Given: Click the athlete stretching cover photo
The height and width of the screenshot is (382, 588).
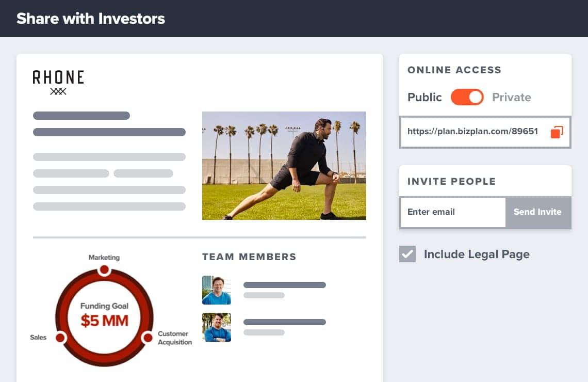Looking at the screenshot, I should [x=284, y=166].
